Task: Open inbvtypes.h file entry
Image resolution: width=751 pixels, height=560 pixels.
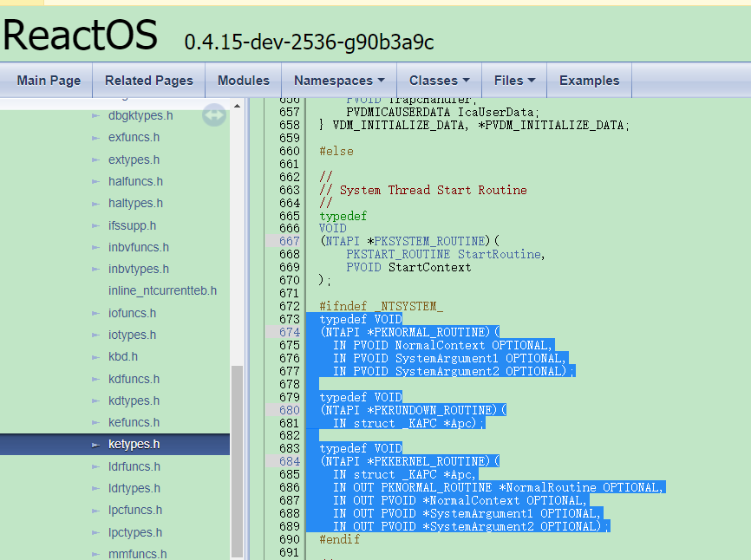Action: pos(139,269)
